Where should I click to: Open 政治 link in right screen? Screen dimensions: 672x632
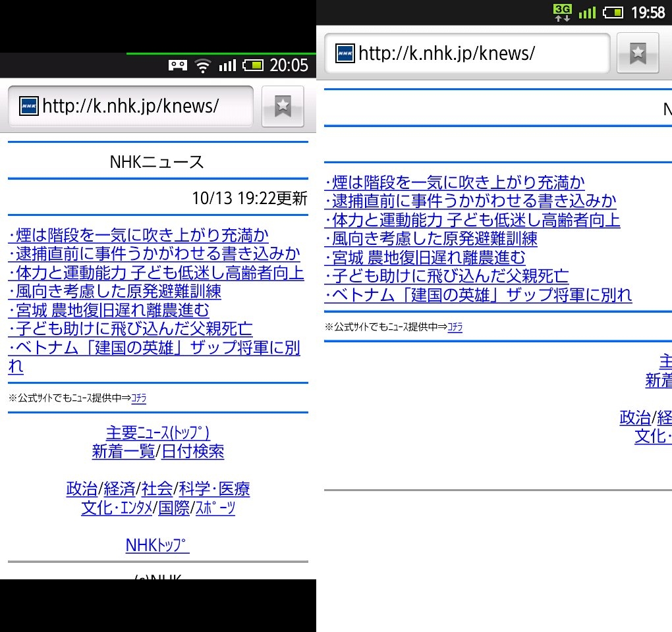pos(635,418)
